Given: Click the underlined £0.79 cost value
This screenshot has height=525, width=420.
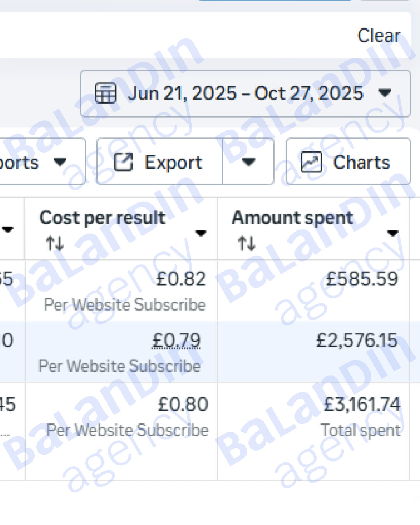Looking at the screenshot, I should click(x=176, y=341).
